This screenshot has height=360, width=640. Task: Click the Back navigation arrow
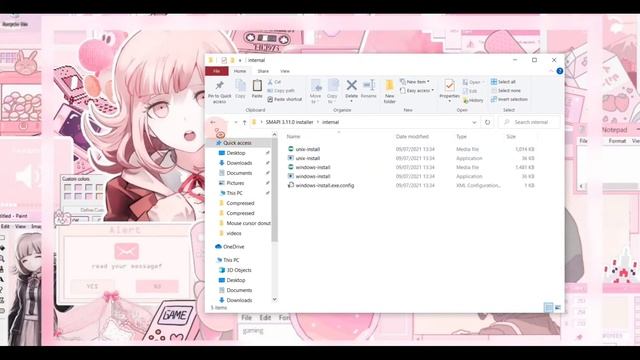point(213,122)
